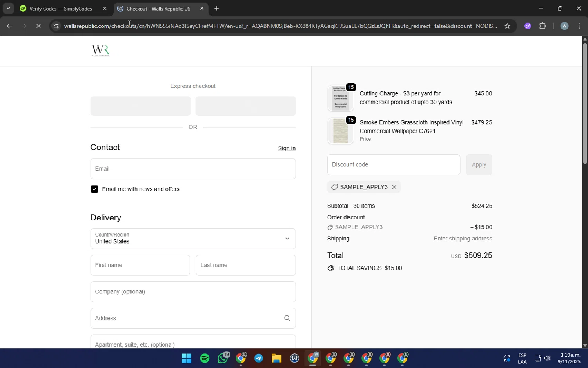Click the Sign in link
Image resolution: width=588 pixels, height=368 pixels.
[287, 148]
